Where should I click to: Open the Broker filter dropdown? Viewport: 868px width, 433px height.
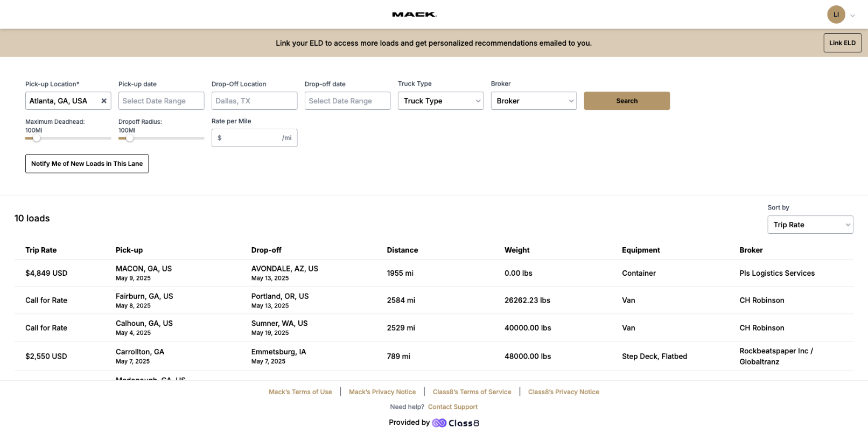(534, 101)
